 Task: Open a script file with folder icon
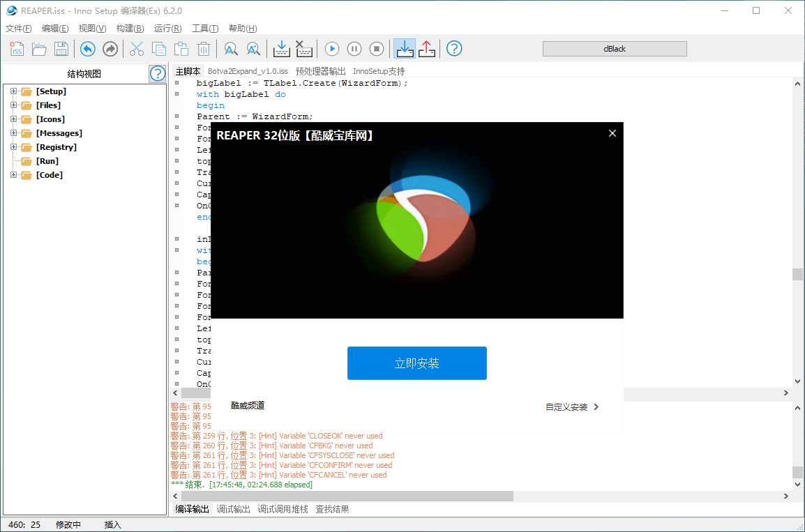(x=39, y=49)
